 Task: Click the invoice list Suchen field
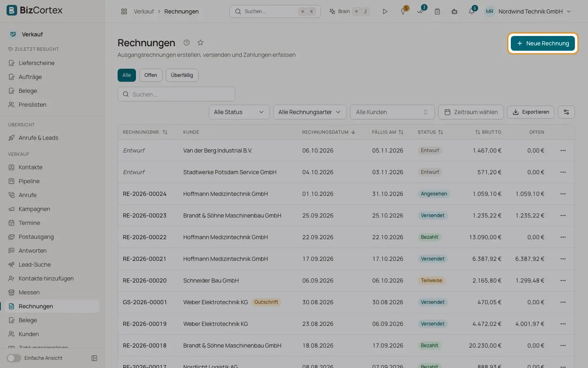pos(176,94)
